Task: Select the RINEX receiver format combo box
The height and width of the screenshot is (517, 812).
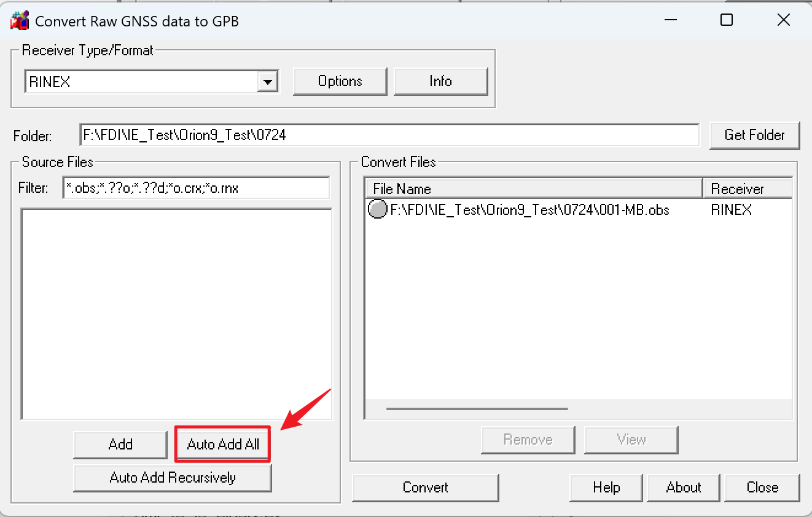Action: tap(151, 81)
